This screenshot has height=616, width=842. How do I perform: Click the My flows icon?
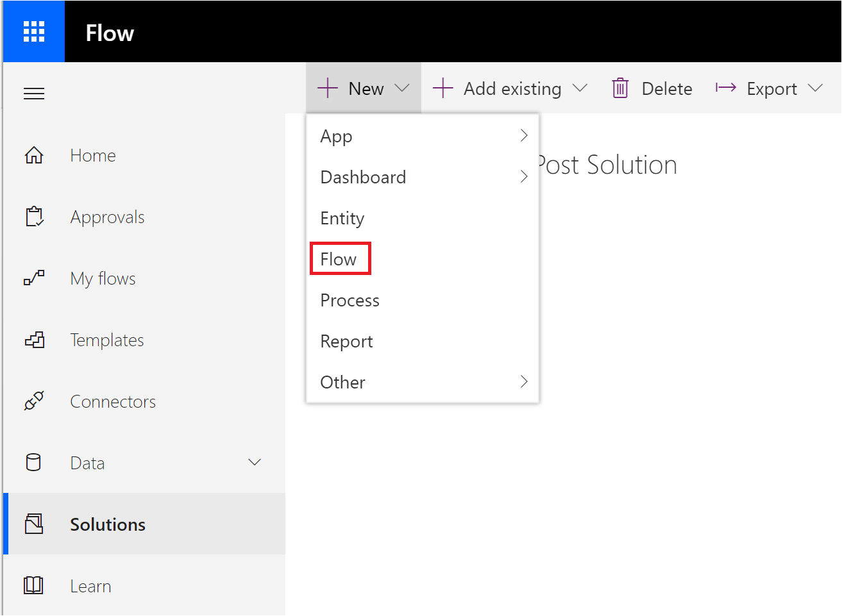[34, 278]
